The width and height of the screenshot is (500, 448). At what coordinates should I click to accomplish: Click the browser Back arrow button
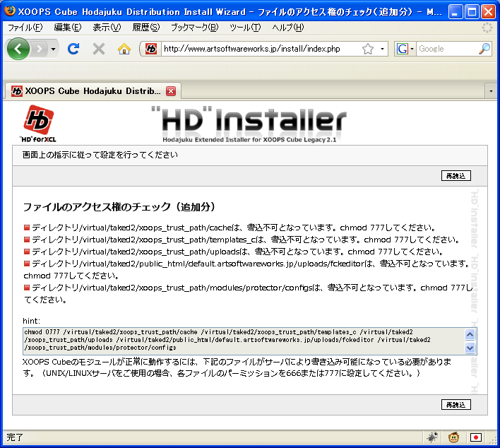(18, 49)
